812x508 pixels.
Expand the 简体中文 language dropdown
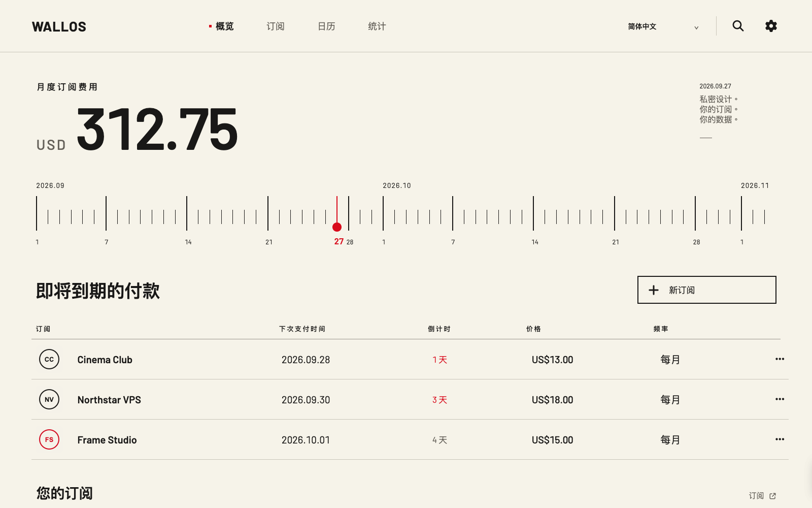(x=663, y=26)
